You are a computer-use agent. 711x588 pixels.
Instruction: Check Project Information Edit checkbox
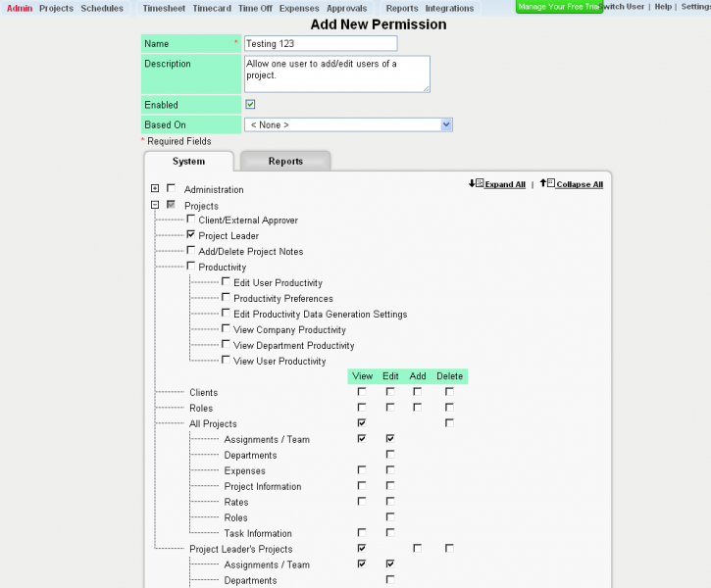click(x=390, y=486)
